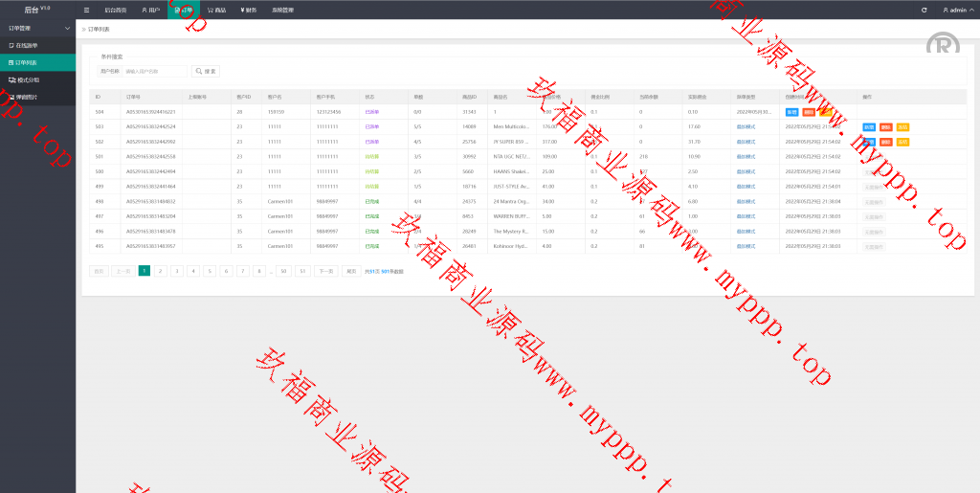
Task: Click the 用户名称 search input field
Action: coord(155,71)
